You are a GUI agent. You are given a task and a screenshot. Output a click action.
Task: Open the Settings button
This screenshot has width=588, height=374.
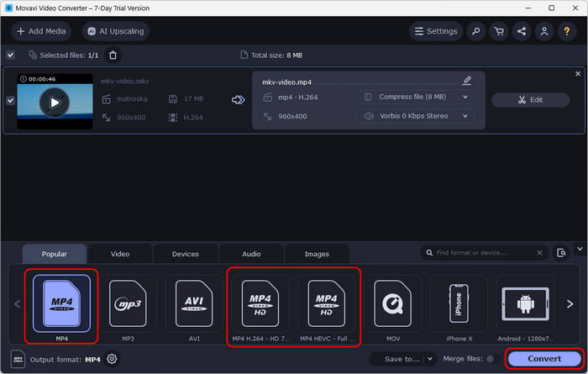click(x=436, y=31)
